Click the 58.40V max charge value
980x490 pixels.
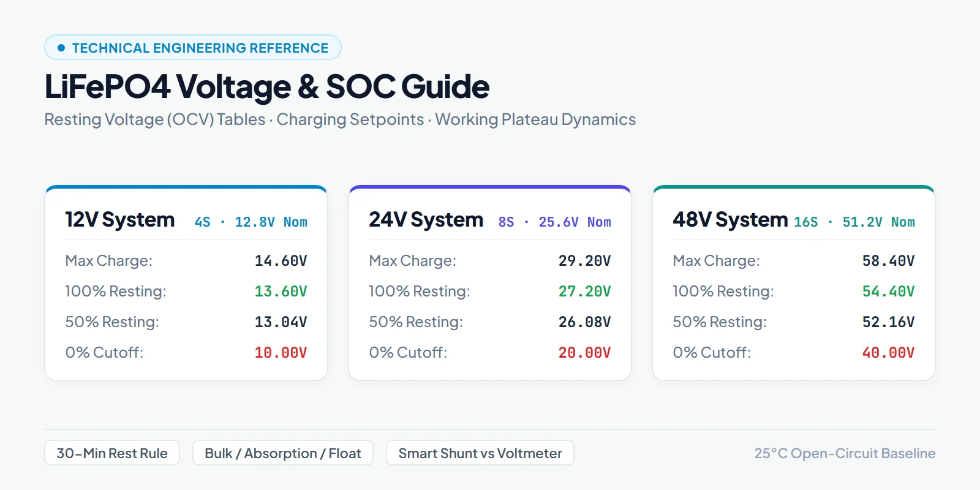pos(888,261)
